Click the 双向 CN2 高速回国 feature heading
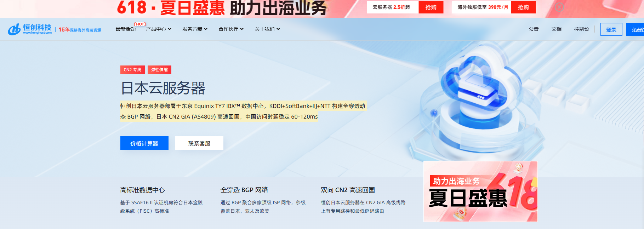This screenshot has width=644, height=229. 348,190
